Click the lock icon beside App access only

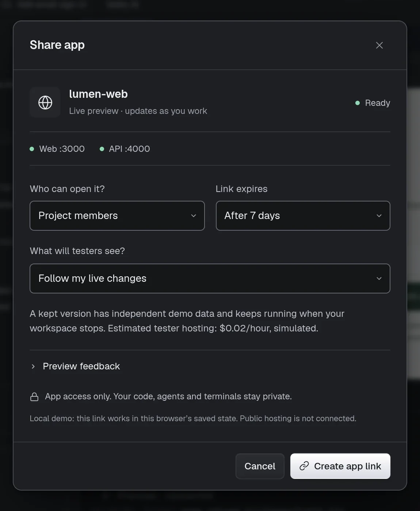[34, 397]
